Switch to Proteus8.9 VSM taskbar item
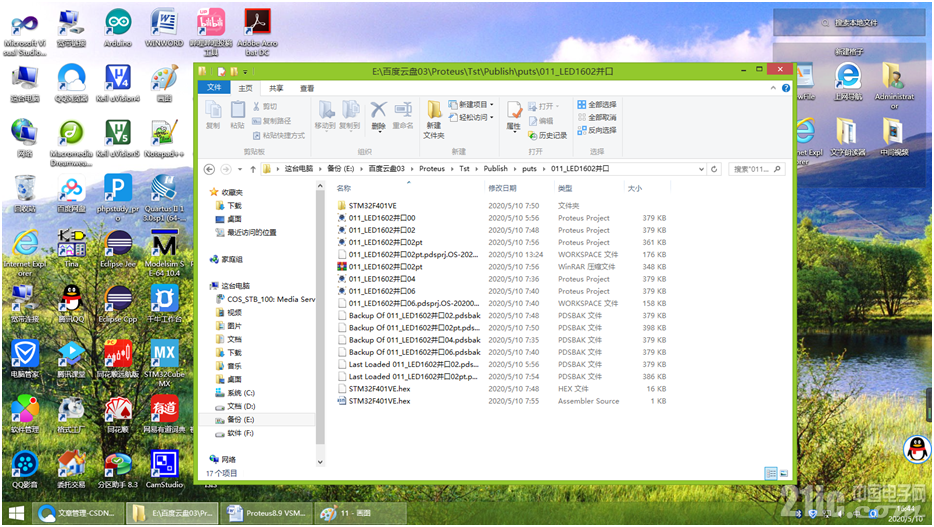The height and width of the screenshot is (527, 934). [x=266, y=513]
